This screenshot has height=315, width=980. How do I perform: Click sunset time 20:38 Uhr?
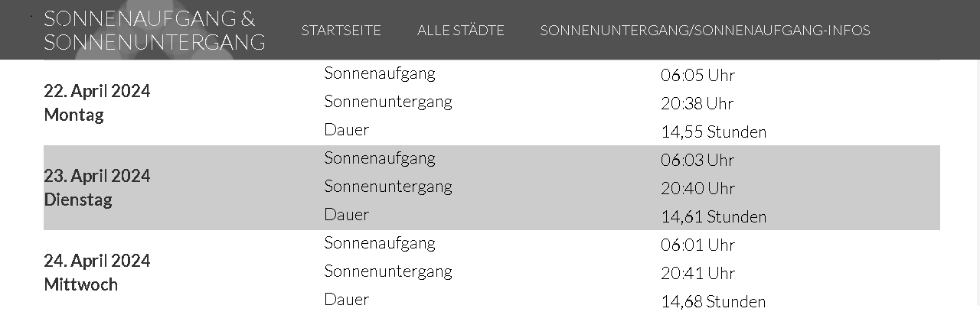point(697,104)
